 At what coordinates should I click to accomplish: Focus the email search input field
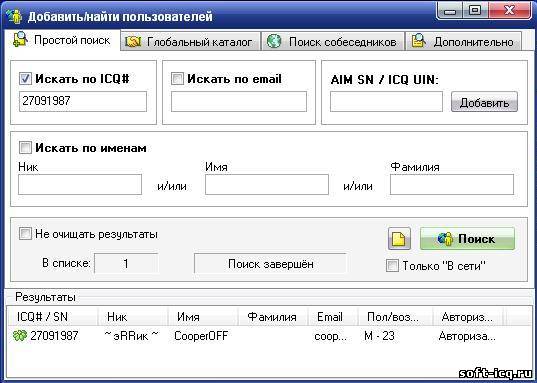(239, 101)
